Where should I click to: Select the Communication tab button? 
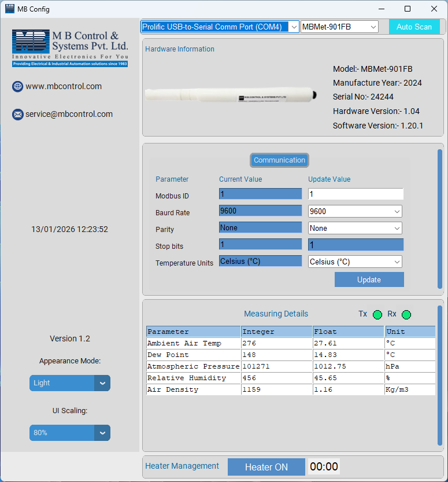pyautogui.click(x=279, y=160)
